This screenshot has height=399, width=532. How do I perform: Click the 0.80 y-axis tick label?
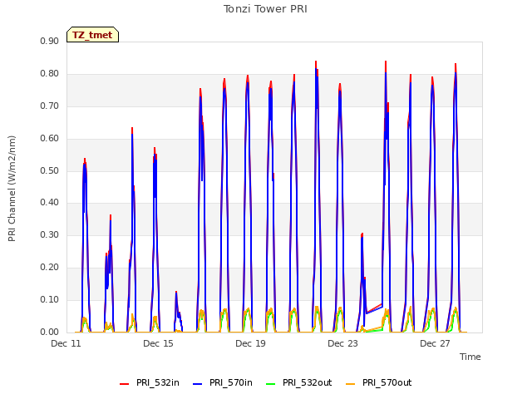click(x=50, y=74)
